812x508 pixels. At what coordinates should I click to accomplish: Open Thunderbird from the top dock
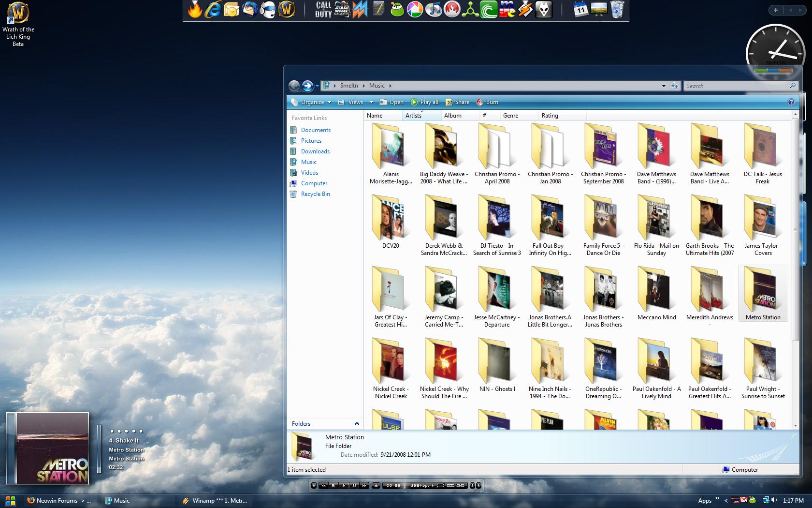(x=249, y=10)
